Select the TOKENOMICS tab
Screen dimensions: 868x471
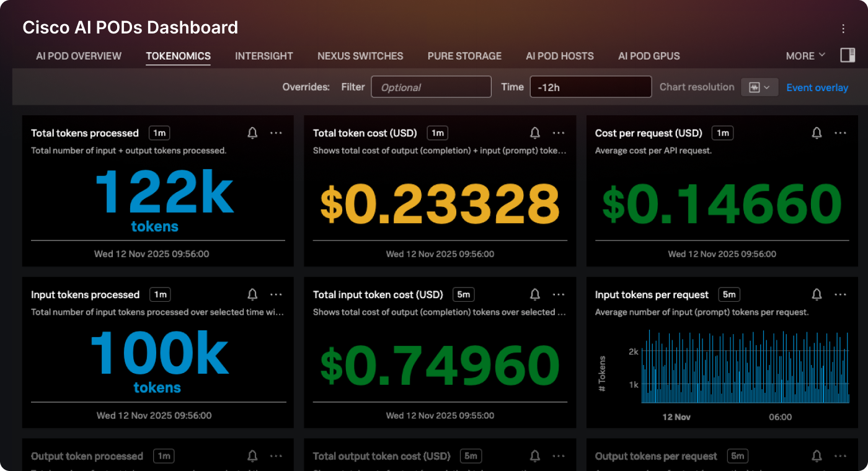tap(179, 56)
